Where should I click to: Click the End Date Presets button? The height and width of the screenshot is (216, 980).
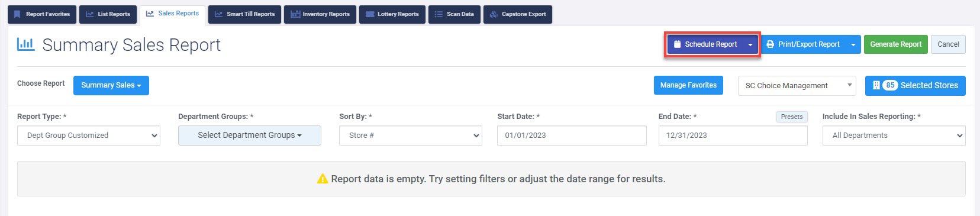point(792,117)
